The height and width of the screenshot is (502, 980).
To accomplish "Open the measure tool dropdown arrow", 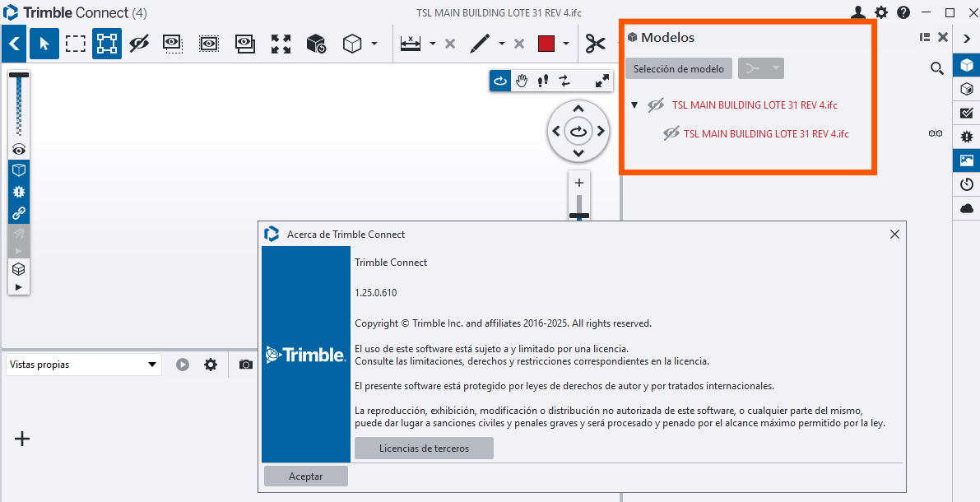I will (x=433, y=44).
